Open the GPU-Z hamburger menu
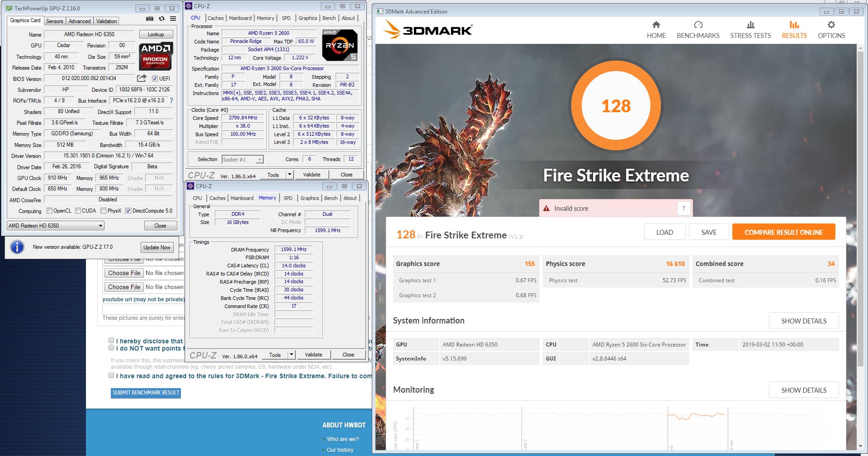868x456 pixels. point(173,19)
